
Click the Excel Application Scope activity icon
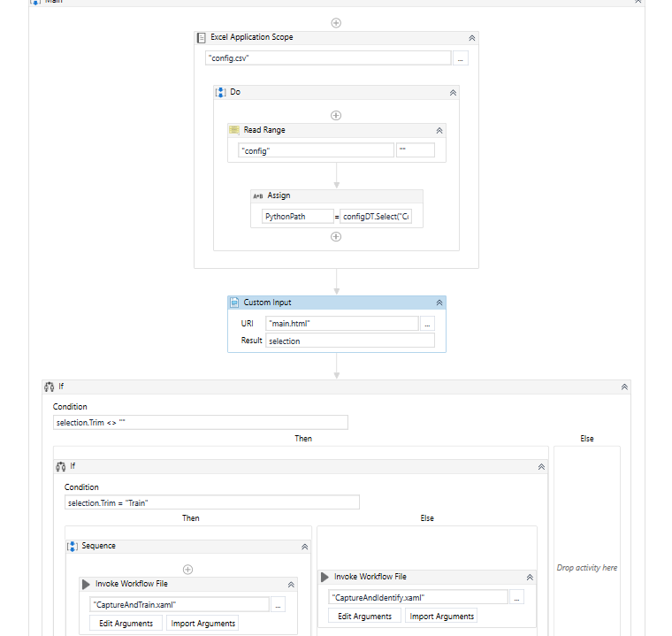(202, 38)
